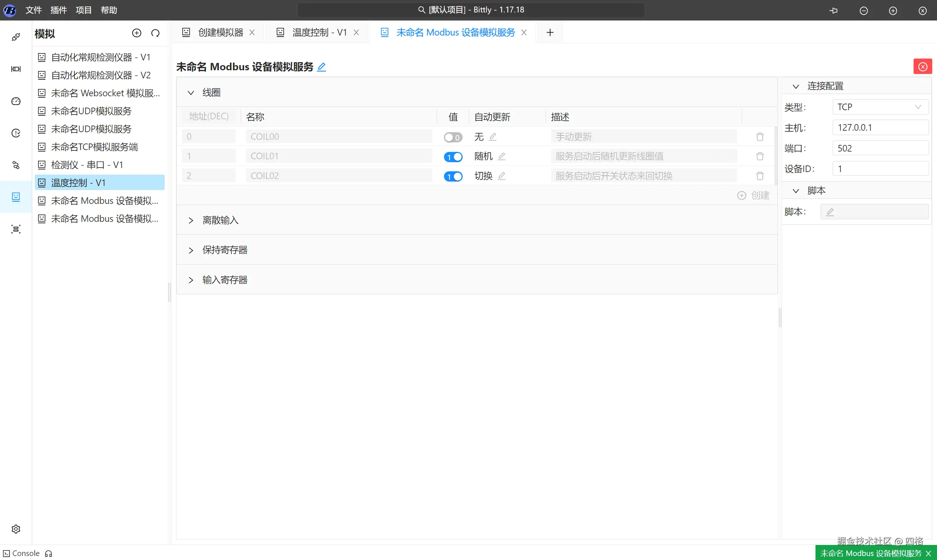Click the 端口 input field showing 502
Viewport: 937px width, 560px height.
880,148
